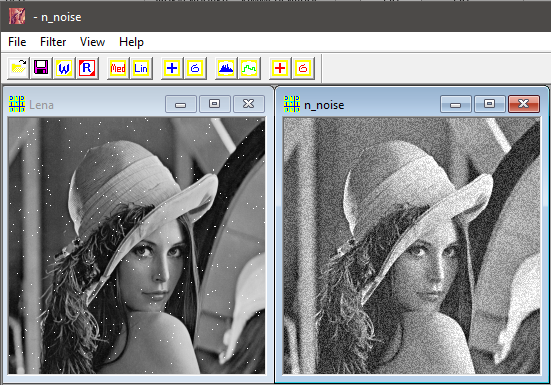
Task: Show the blue histogram icon
Action: click(x=226, y=68)
